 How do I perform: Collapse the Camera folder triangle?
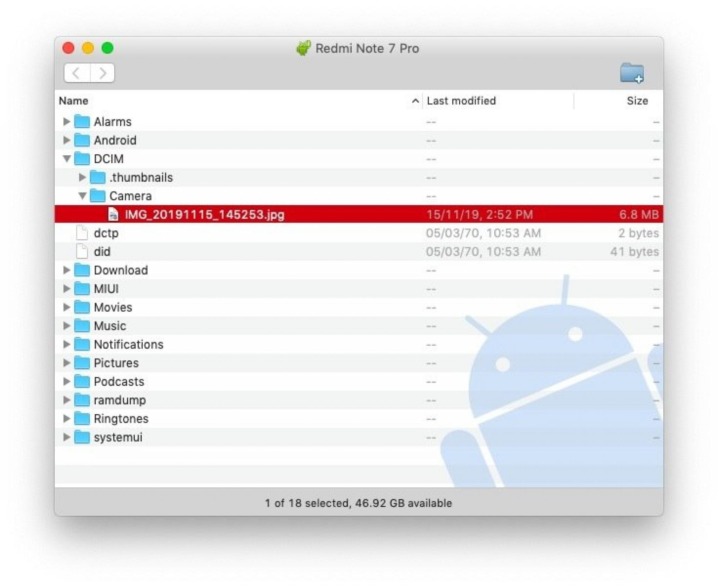click(82, 196)
